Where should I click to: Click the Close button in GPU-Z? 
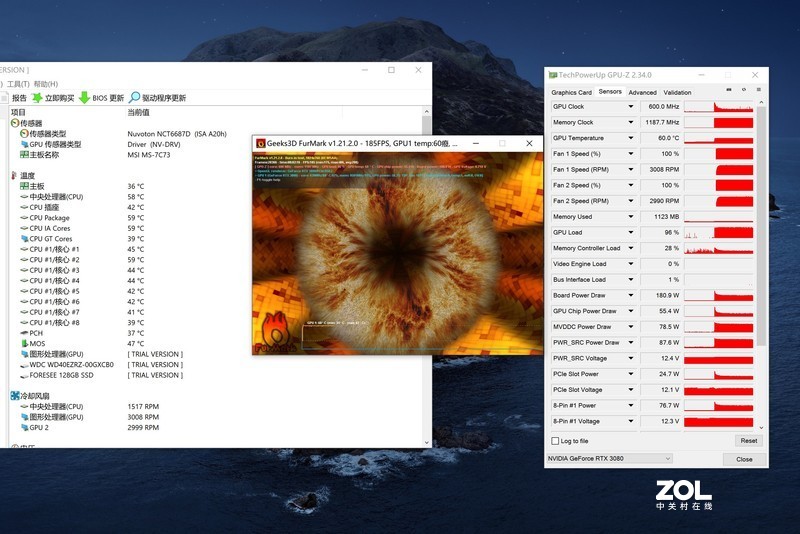pyautogui.click(x=743, y=459)
